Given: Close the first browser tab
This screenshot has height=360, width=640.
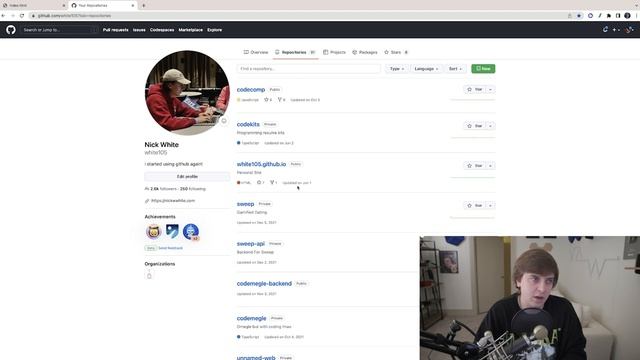Looking at the screenshot, I should coord(64,6).
